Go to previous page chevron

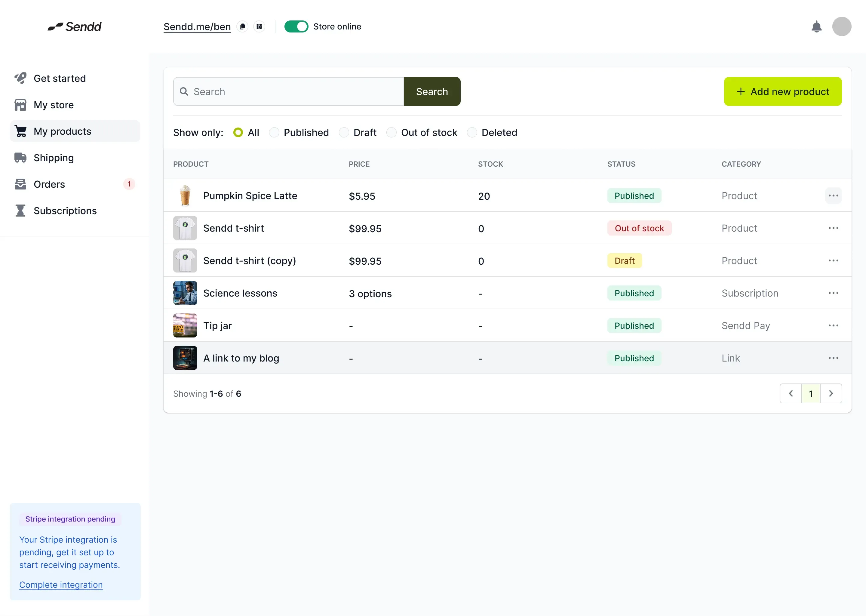tap(791, 393)
